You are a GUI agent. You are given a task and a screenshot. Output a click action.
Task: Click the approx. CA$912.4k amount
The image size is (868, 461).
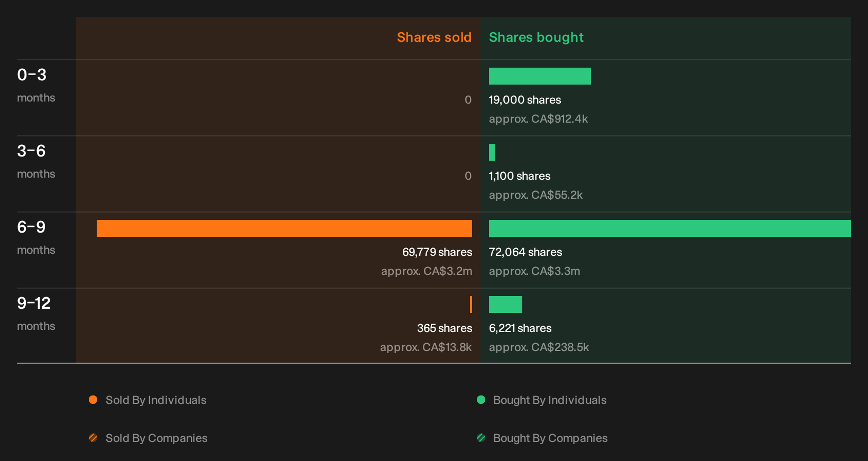pyautogui.click(x=538, y=119)
